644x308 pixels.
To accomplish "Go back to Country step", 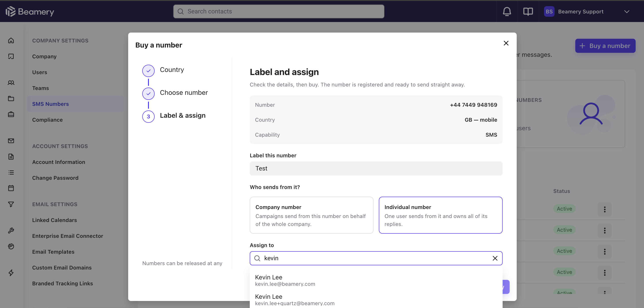I will (x=163, y=70).
